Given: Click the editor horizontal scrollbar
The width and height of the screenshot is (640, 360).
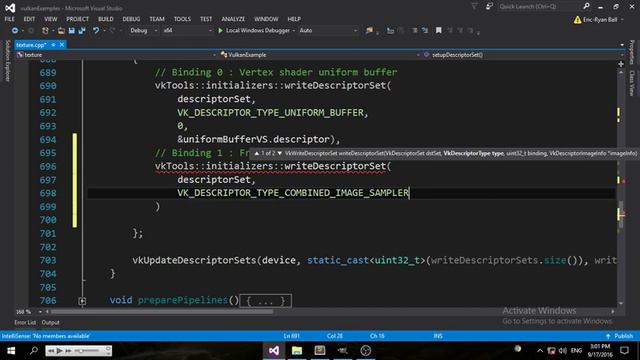Looking at the screenshot, I should coord(162,312).
